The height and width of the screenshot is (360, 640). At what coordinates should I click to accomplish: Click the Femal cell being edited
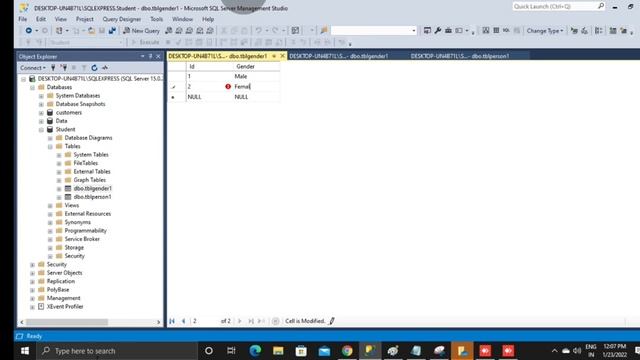pos(257,87)
